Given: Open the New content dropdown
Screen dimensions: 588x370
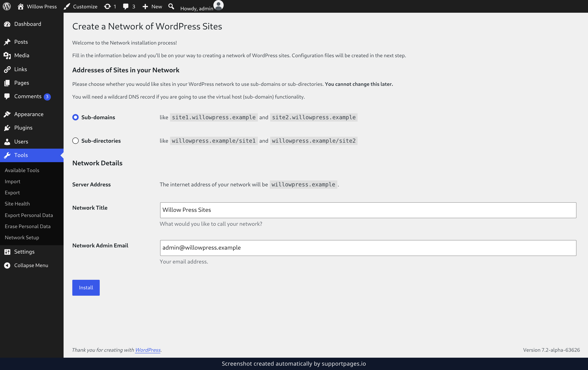Looking at the screenshot, I should click(152, 6).
